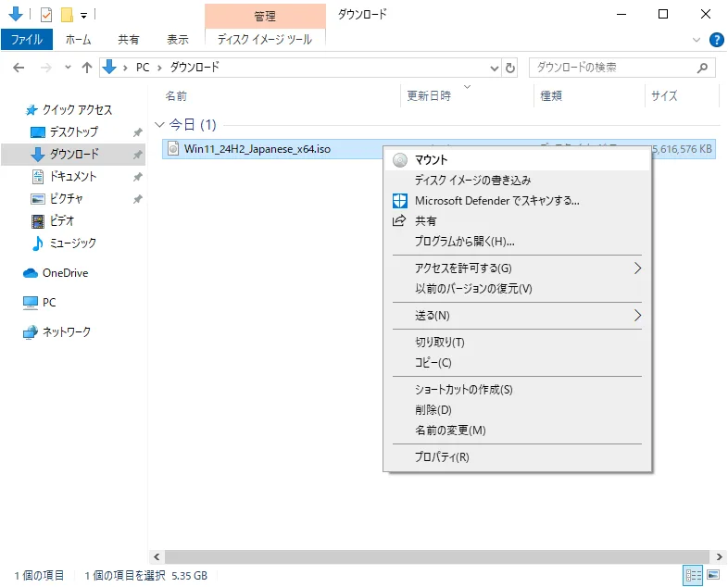Click the ダウンロード breadcrumb in address bar
Image resolution: width=728 pixels, height=587 pixels.
195,68
